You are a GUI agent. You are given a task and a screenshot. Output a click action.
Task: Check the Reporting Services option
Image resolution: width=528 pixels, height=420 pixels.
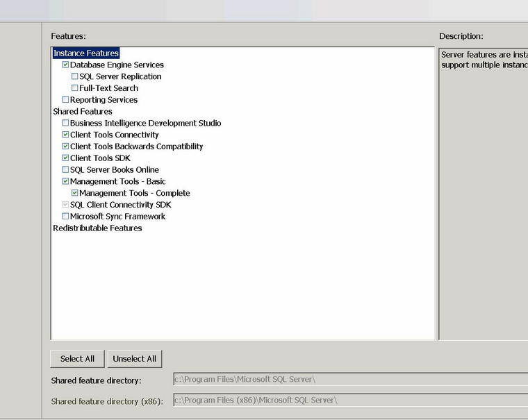tap(66, 99)
